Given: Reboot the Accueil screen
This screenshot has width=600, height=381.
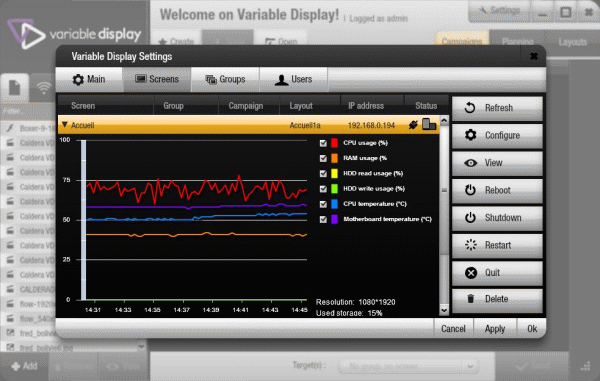Looking at the screenshot, I should tap(497, 190).
